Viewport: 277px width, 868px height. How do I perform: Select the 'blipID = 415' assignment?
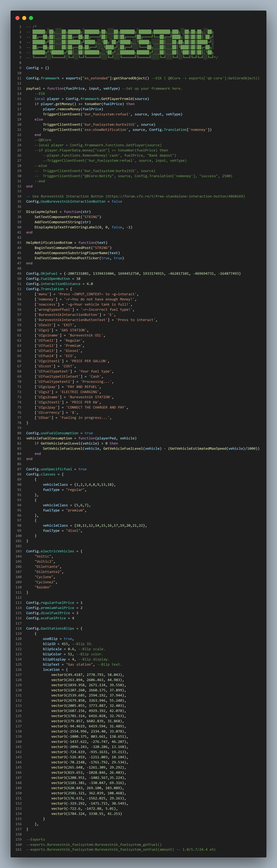tap(56, 644)
